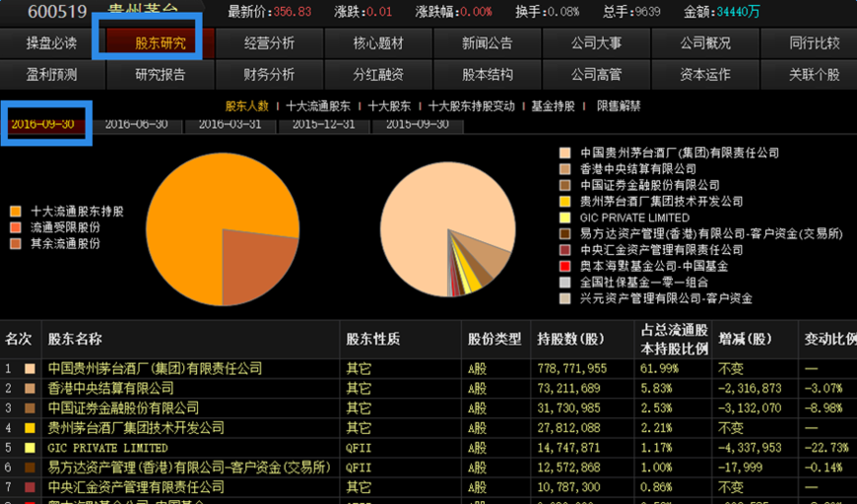857x504 pixels.
Task: Switch to the 核心题材 tab
Action: click(x=377, y=43)
